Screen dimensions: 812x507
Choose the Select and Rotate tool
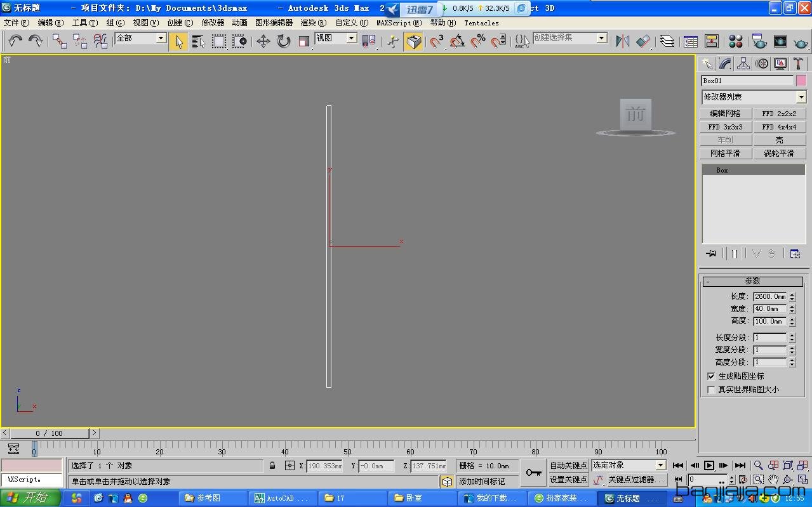[x=283, y=41]
